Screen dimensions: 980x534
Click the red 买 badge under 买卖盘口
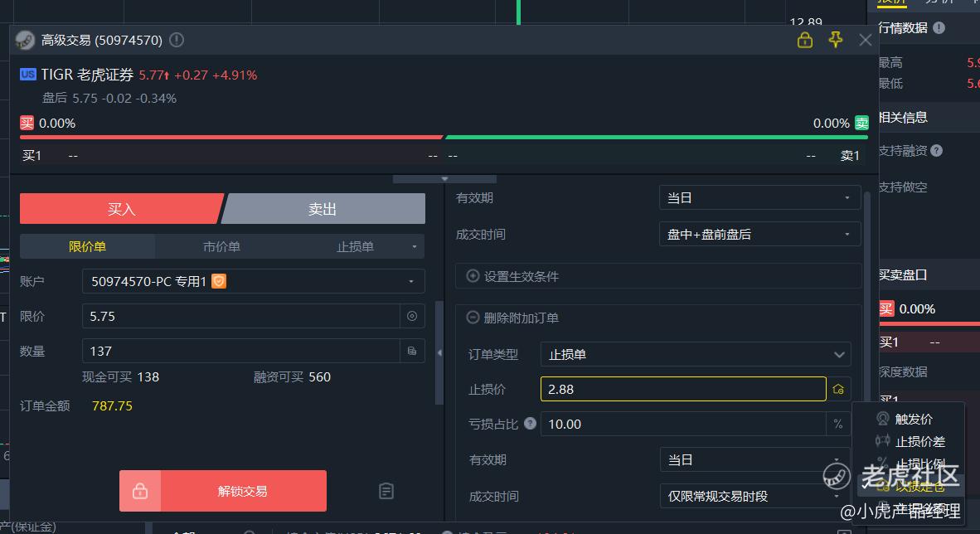886,309
